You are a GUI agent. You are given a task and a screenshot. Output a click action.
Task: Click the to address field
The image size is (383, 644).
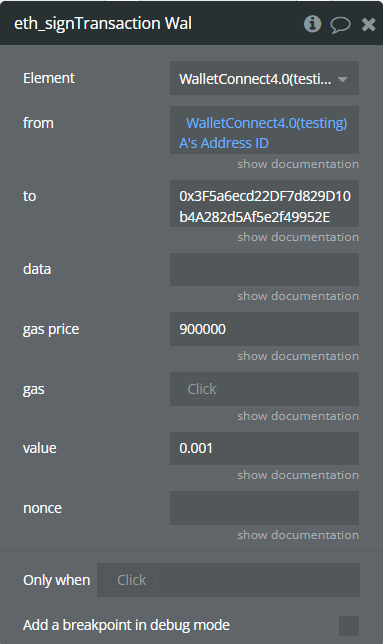pos(264,204)
